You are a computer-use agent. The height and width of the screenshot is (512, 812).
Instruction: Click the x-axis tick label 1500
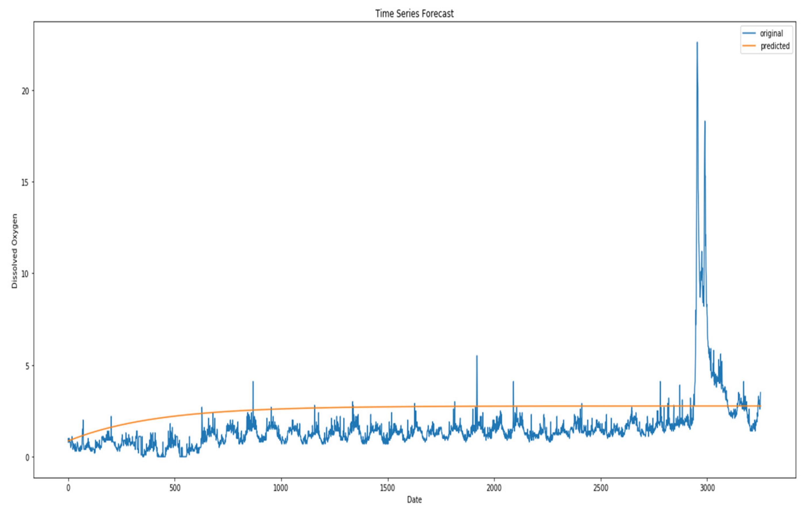[x=387, y=488]
